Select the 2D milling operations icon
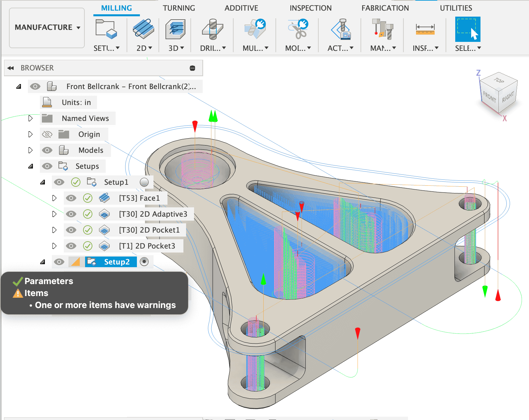The height and width of the screenshot is (420, 529). tap(144, 29)
